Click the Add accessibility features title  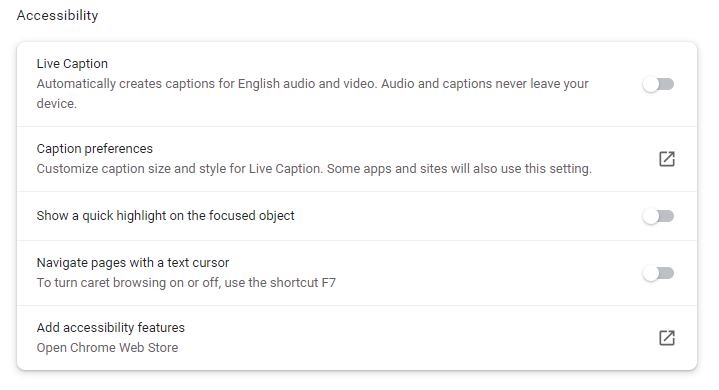111,328
